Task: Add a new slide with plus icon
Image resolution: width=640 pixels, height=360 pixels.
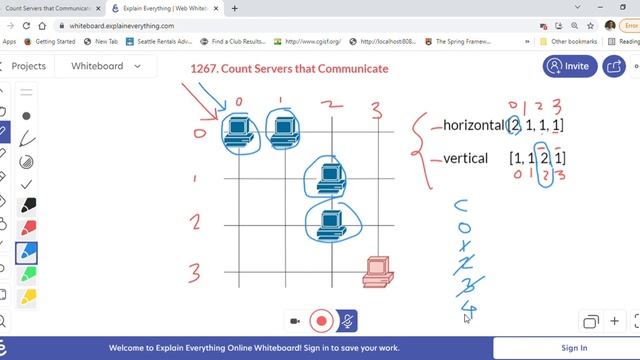Action: pos(614,321)
